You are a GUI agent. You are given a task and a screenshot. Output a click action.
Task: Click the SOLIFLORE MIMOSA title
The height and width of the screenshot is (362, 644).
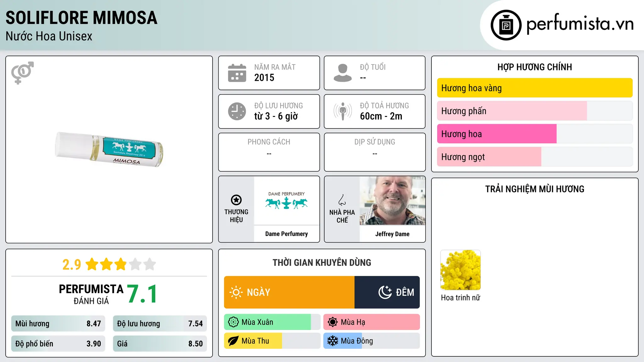click(x=81, y=18)
